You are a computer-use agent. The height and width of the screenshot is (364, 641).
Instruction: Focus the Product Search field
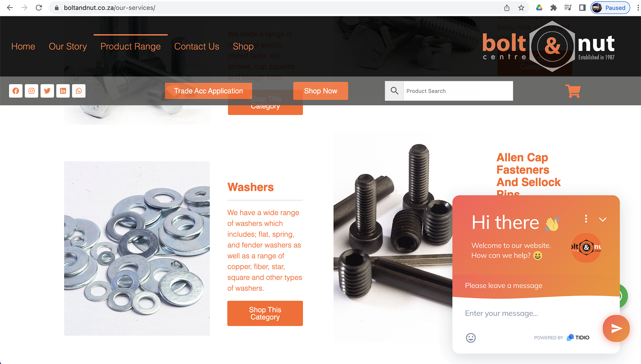[x=458, y=91]
